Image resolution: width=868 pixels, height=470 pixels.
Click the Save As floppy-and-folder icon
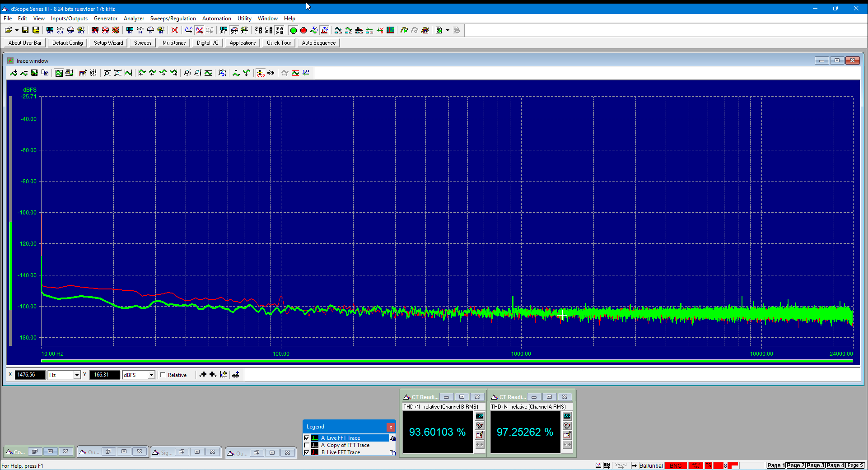[x=36, y=30]
